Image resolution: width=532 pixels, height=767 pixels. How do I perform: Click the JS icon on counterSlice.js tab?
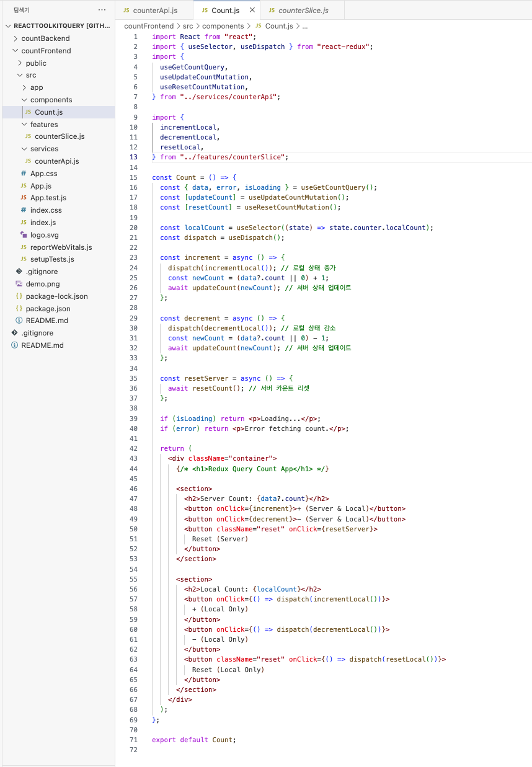click(272, 11)
